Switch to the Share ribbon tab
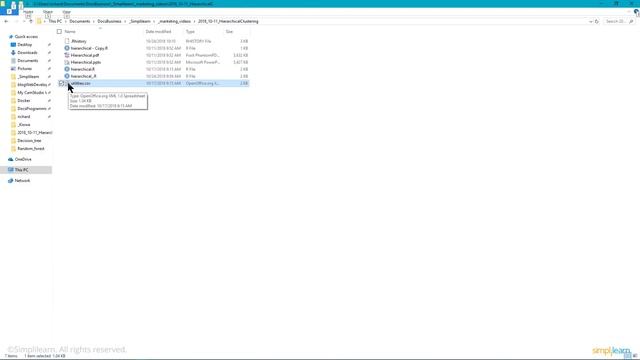This screenshot has width=640, height=360. coord(48,12)
